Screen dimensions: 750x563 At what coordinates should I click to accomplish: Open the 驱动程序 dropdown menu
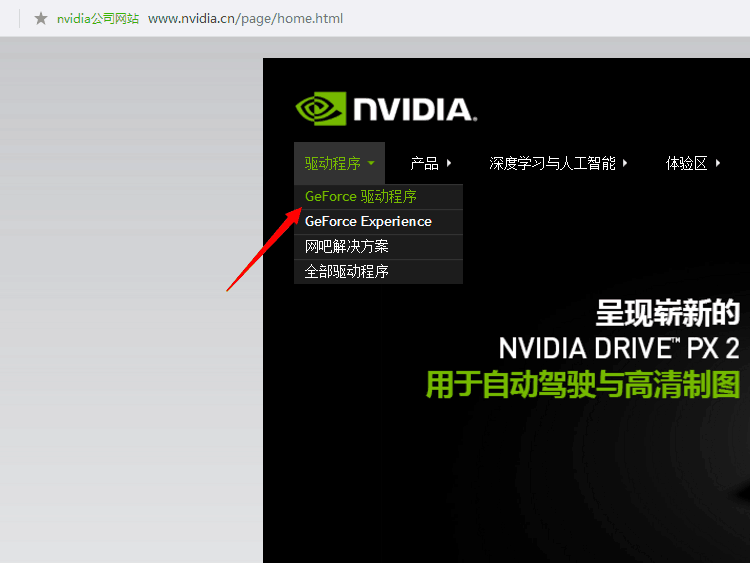tap(339, 163)
